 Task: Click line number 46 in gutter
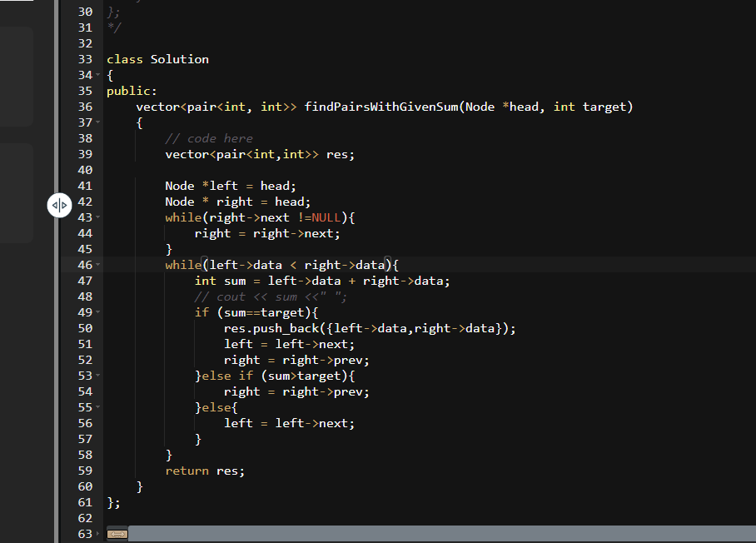(85, 265)
